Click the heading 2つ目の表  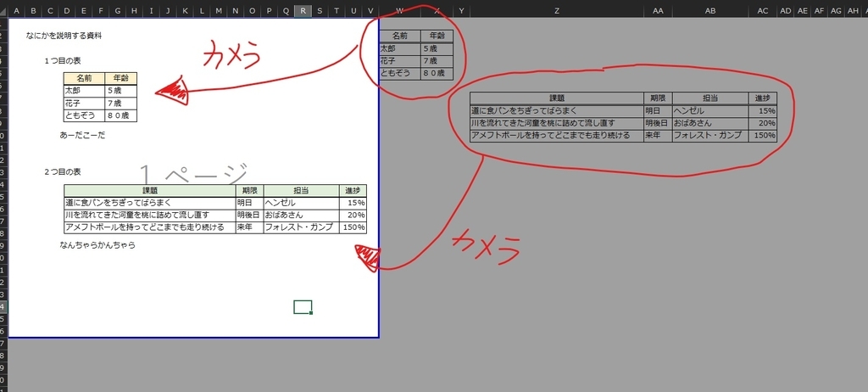[x=63, y=172]
